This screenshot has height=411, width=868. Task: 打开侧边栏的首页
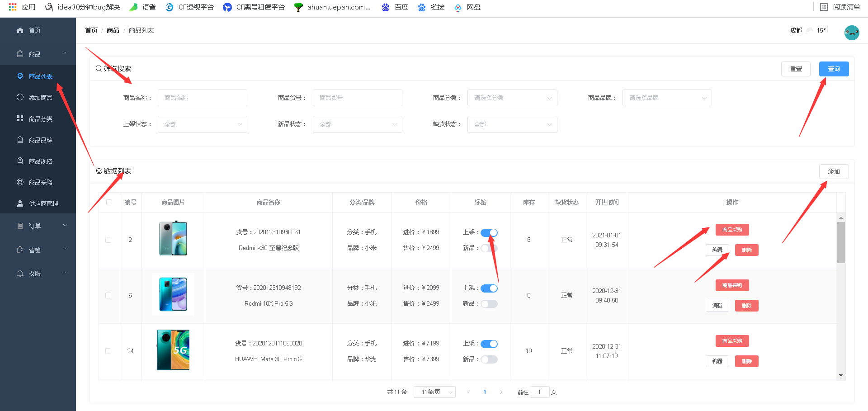point(34,30)
